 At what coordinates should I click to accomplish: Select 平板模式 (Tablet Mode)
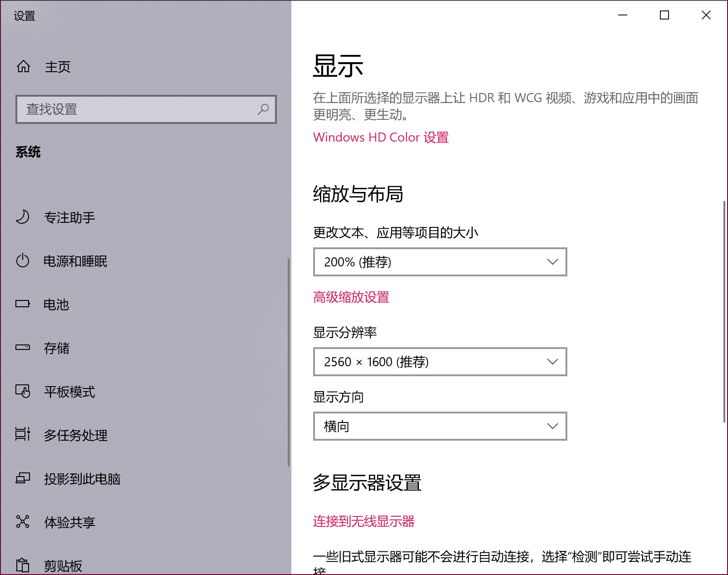point(69,392)
